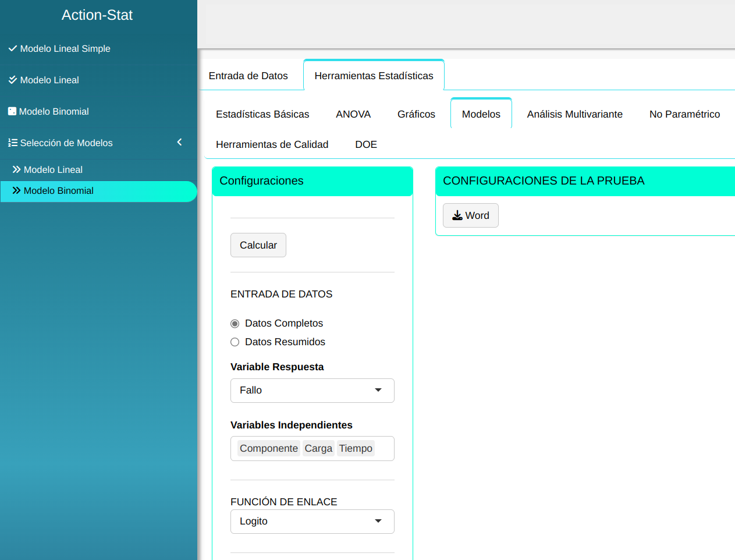Open the Gráficos tab

[x=416, y=114]
